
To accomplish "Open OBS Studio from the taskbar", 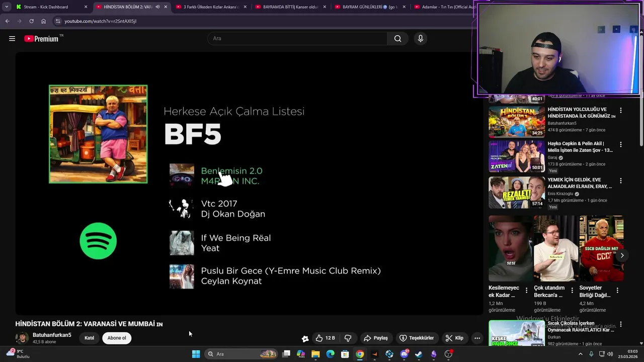I will click(448, 354).
